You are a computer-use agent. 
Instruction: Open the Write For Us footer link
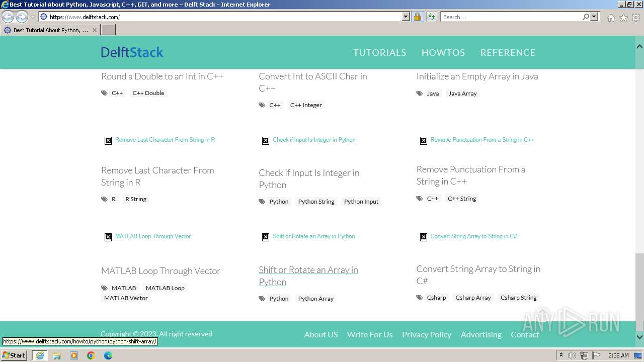pos(370,334)
